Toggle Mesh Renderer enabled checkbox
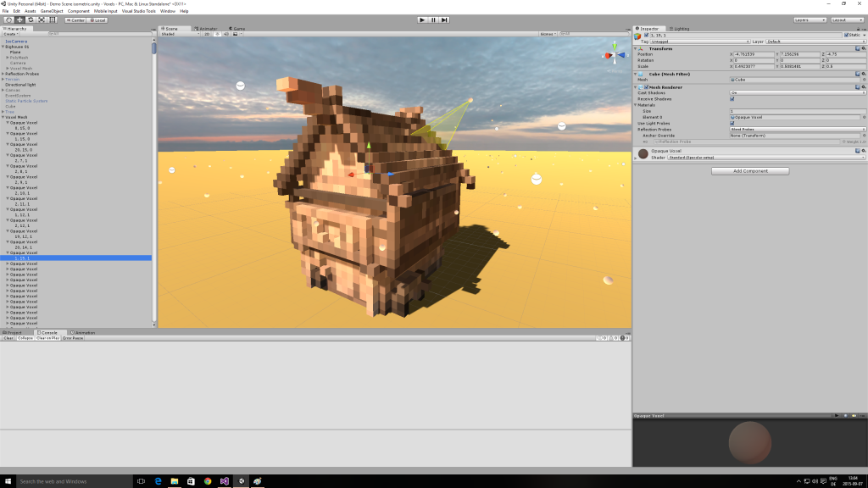The image size is (868, 488). click(646, 87)
